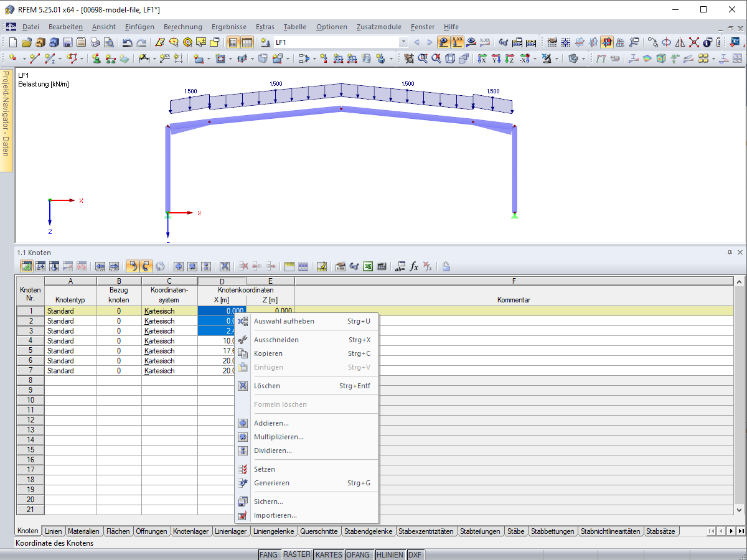Click the dimension line tool icon
Image resolution: width=747 pixels, height=560 pixels.
pyautogui.click(x=143, y=58)
